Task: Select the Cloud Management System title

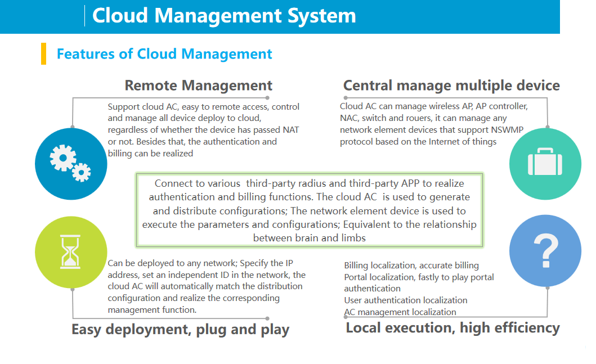Action: 224,15
